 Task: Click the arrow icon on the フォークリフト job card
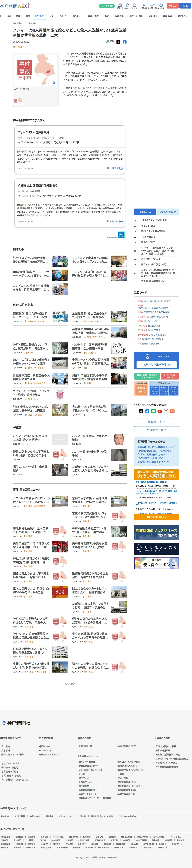pyautogui.click(x=121, y=168)
